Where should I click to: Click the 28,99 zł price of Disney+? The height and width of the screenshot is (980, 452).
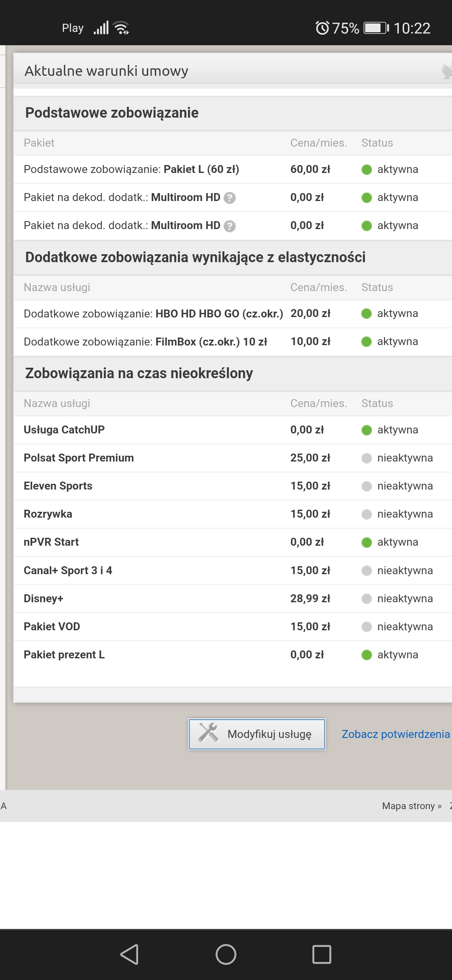pyautogui.click(x=311, y=598)
